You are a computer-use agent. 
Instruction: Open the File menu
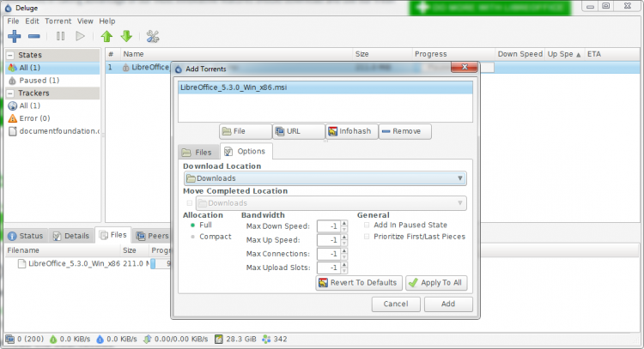click(x=13, y=21)
